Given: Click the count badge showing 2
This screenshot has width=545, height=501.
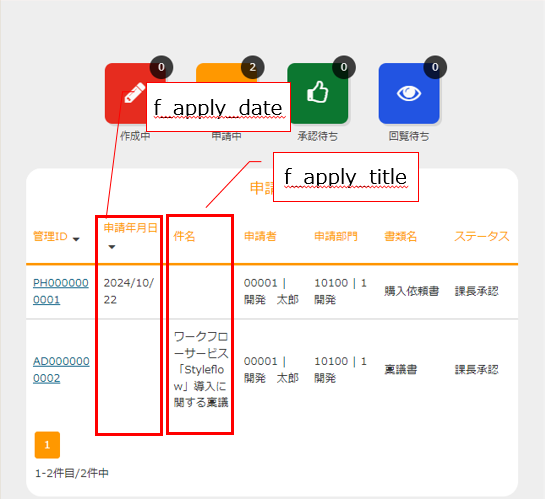Looking at the screenshot, I should click(x=253, y=67).
